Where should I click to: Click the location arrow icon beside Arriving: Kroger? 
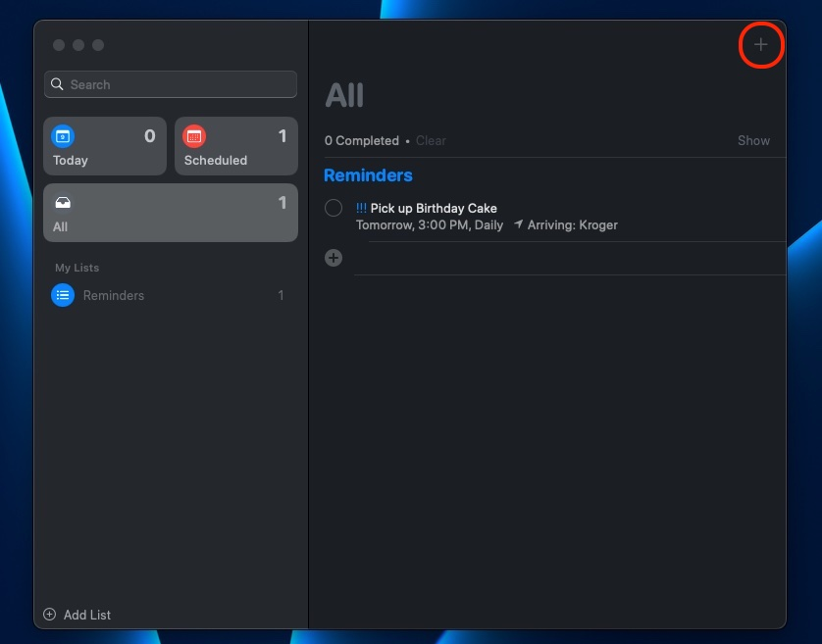point(519,224)
